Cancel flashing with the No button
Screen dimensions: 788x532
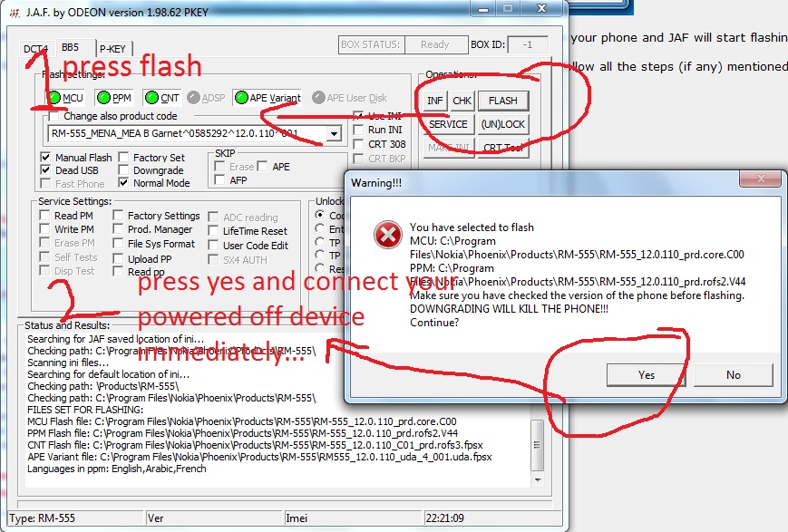(734, 375)
